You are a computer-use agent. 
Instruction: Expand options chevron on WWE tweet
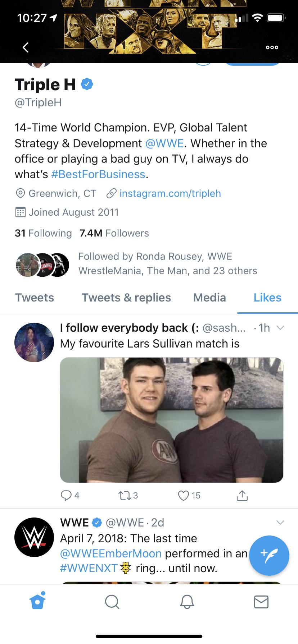coord(280,522)
